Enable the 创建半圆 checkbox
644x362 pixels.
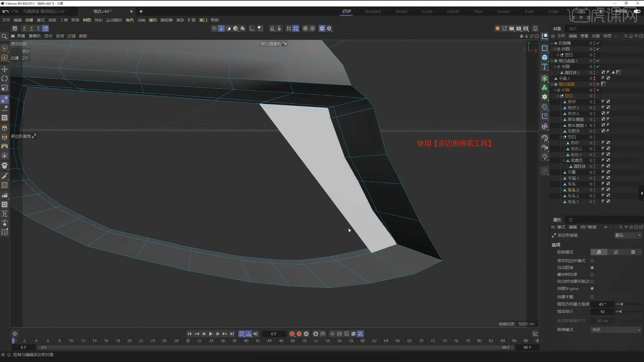[592, 297]
